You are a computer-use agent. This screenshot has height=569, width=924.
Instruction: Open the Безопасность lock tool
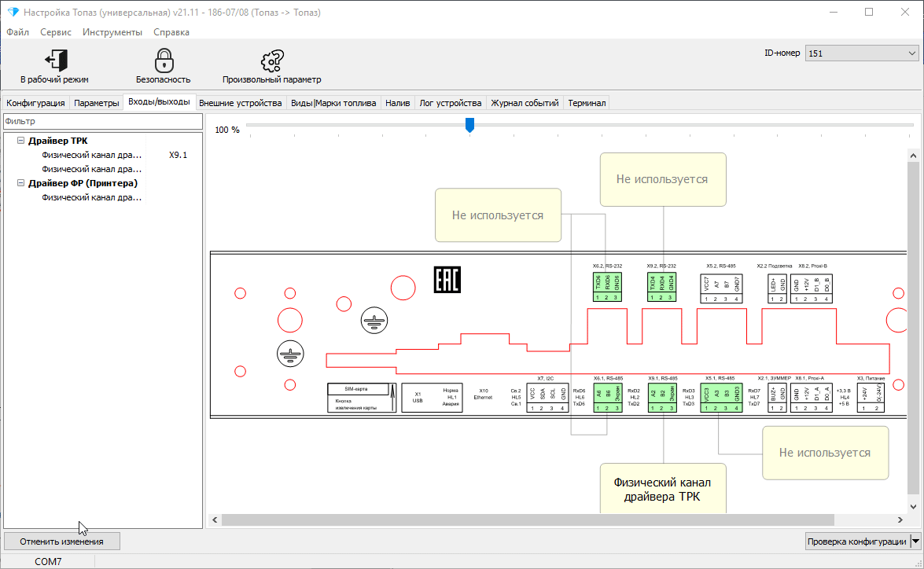point(164,66)
